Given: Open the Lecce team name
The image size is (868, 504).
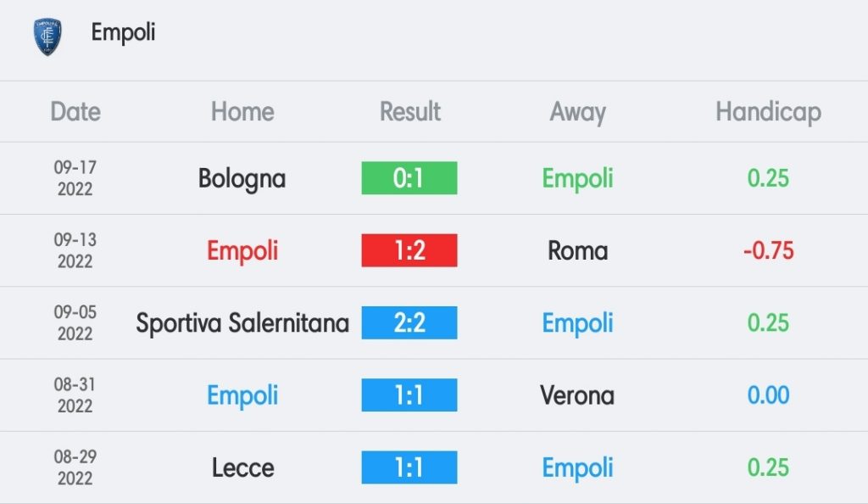Looking at the screenshot, I should (x=243, y=468).
